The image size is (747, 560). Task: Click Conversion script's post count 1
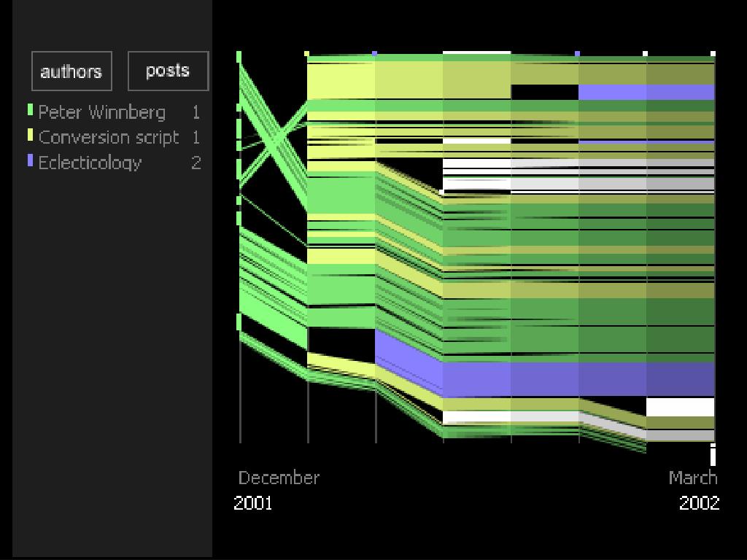[196, 138]
